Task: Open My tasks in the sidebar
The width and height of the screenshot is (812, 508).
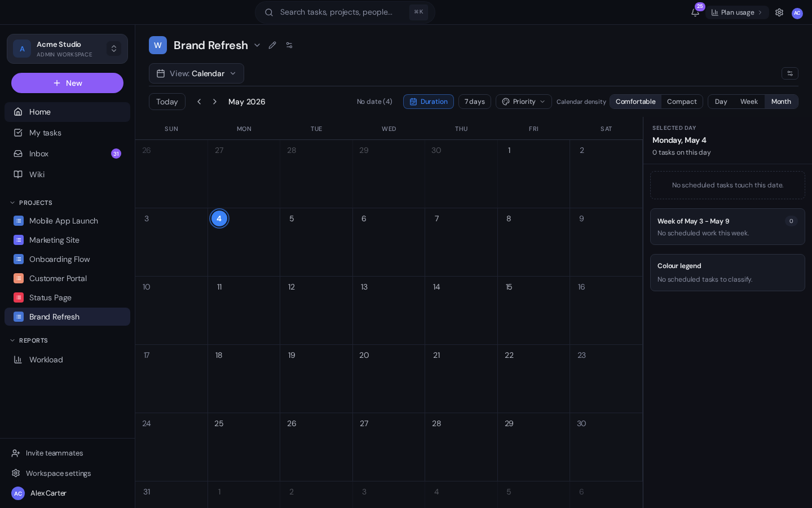Action: pos(67,133)
